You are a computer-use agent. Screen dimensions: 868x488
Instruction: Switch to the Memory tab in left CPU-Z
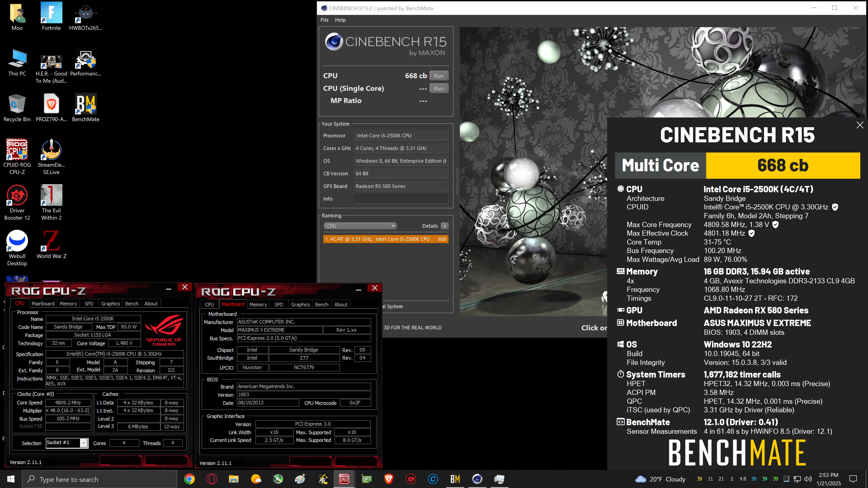pyautogui.click(x=68, y=303)
